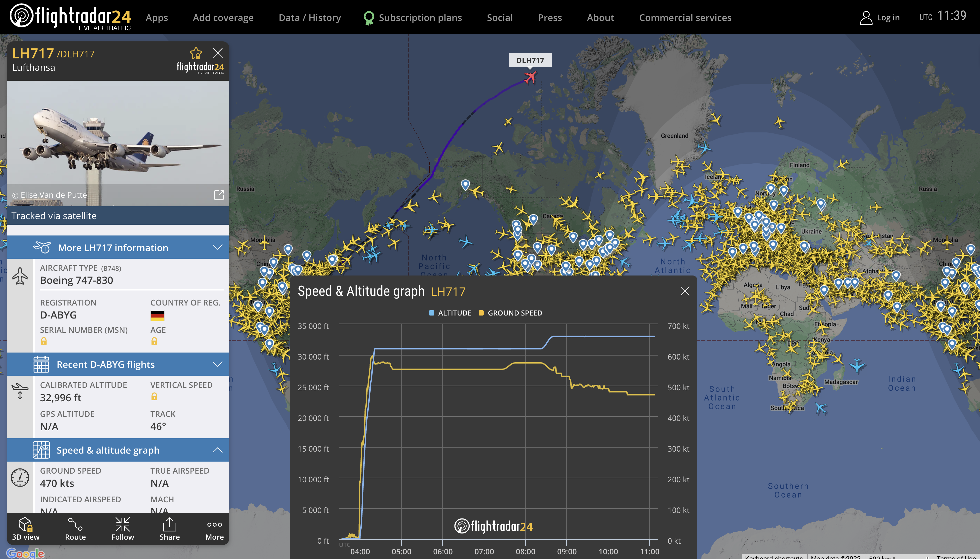Click the yellow Ground Speed legend swatch

481,313
